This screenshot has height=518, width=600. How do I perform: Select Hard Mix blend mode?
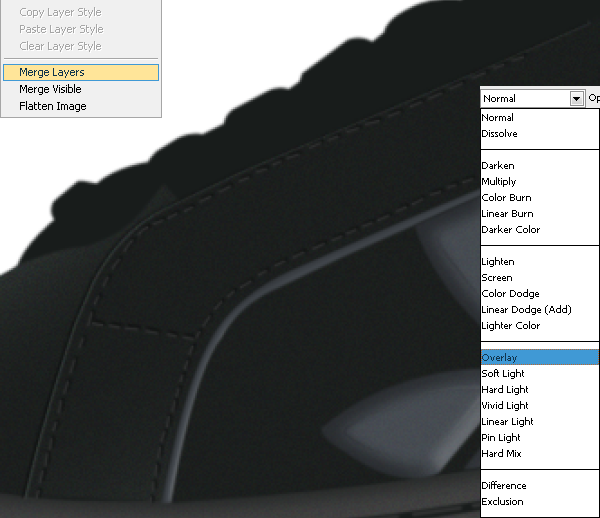(x=540, y=454)
